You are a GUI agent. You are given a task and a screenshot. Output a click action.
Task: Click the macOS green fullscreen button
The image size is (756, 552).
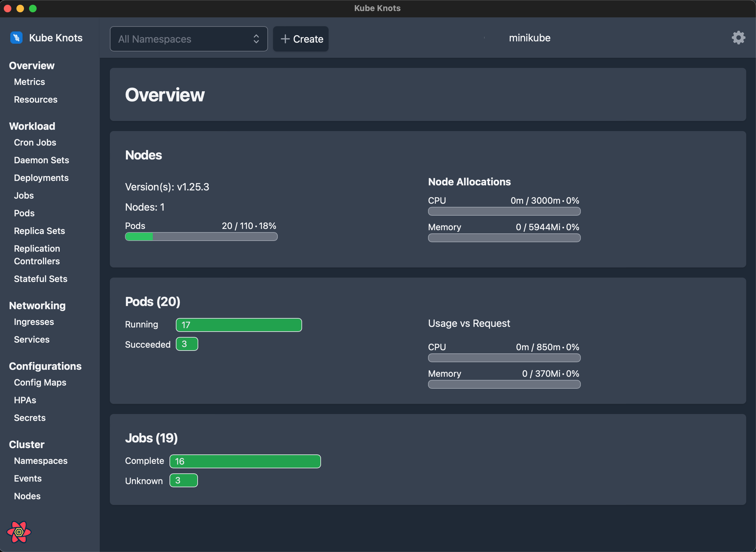pos(33,8)
